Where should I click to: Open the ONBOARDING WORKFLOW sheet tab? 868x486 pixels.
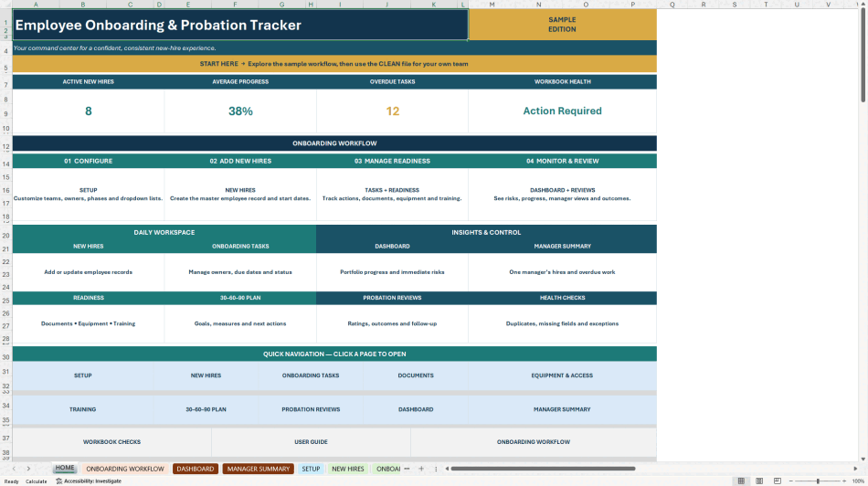pos(125,469)
